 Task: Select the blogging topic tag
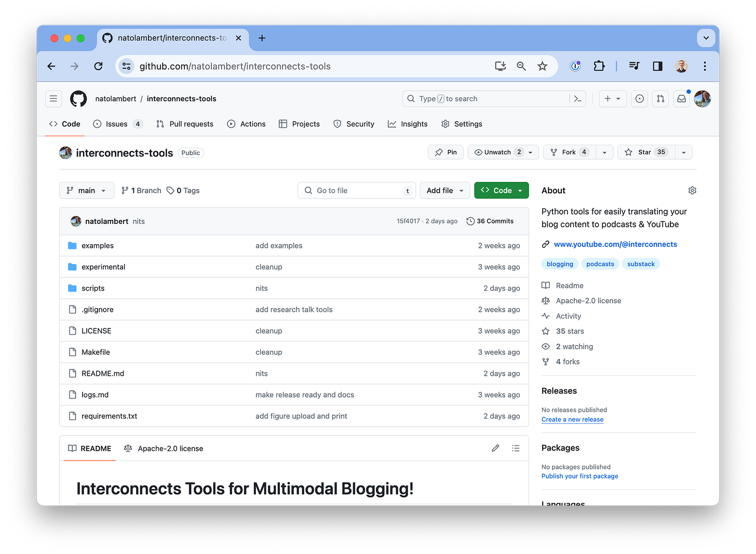point(560,264)
